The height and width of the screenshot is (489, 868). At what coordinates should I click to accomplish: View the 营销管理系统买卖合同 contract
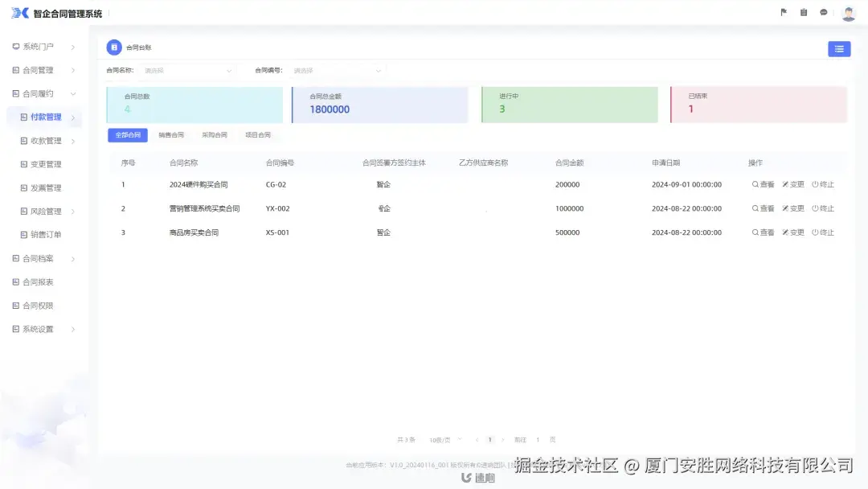click(763, 208)
